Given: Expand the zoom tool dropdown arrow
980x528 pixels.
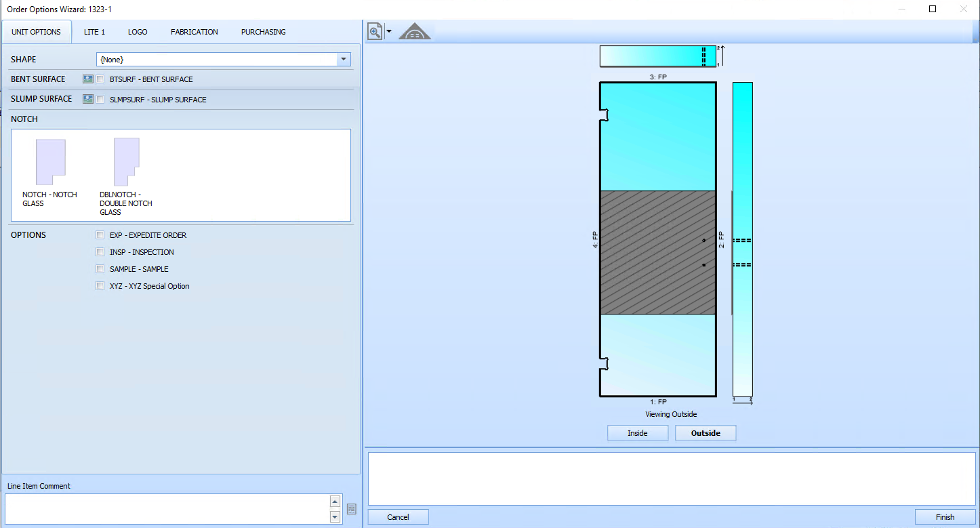Looking at the screenshot, I should (x=388, y=31).
